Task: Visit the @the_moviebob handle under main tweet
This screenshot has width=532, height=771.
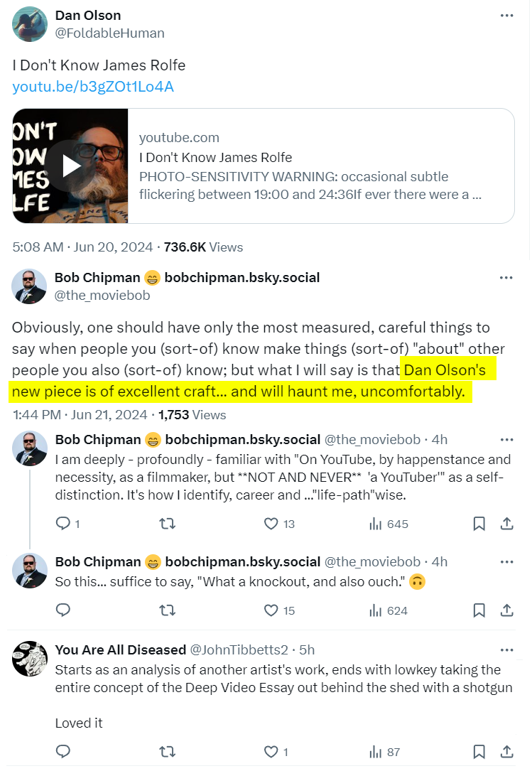Action: (102, 296)
